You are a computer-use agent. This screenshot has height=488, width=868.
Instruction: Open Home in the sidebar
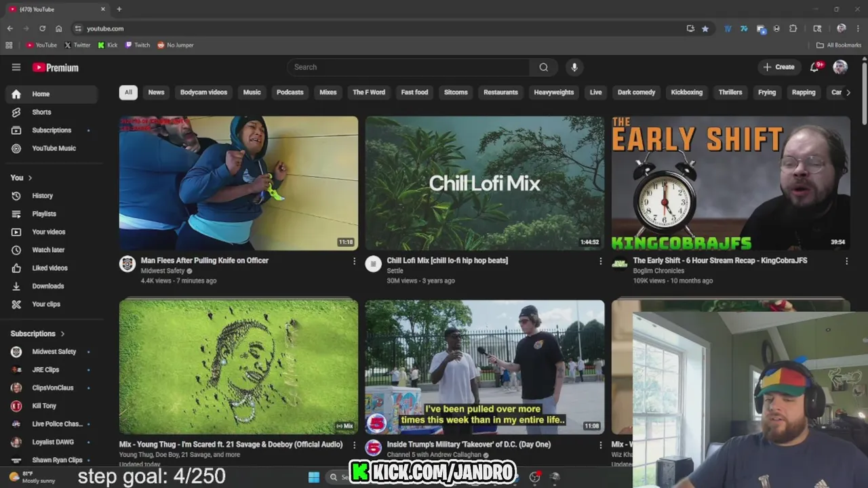tap(52, 94)
